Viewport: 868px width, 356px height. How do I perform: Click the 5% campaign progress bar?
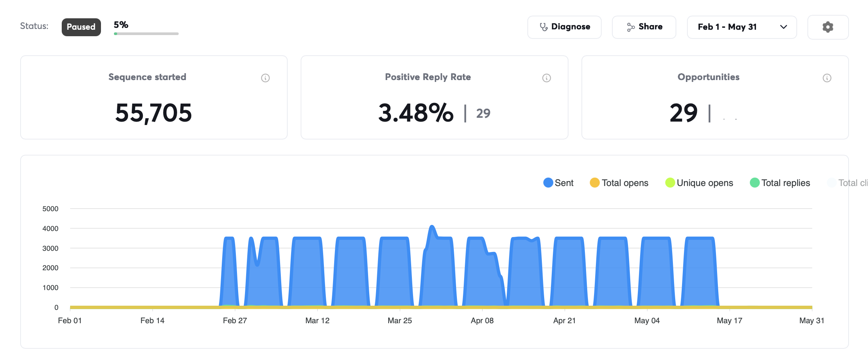tap(146, 34)
